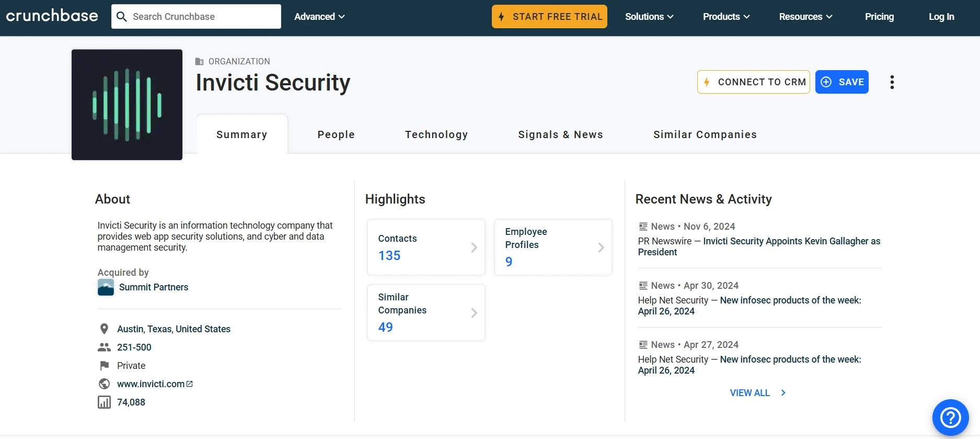Click the Search Crunchbase input field
980x439 pixels.
click(196, 17)
